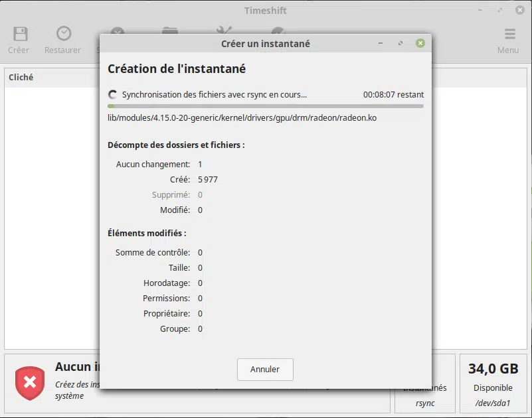Click the Créer toolbar icon in Timeshift
The image size is (532, 418).
pos(20,34)
